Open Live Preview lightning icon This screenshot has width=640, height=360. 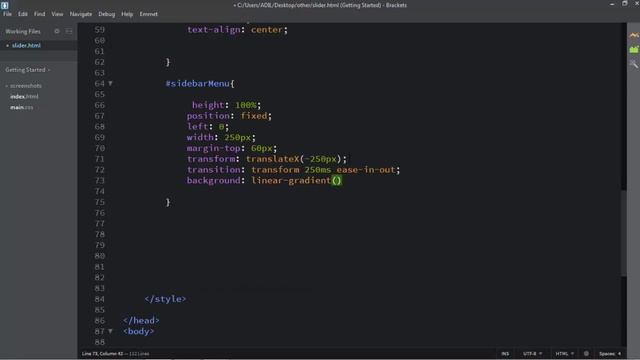(633, 36)
